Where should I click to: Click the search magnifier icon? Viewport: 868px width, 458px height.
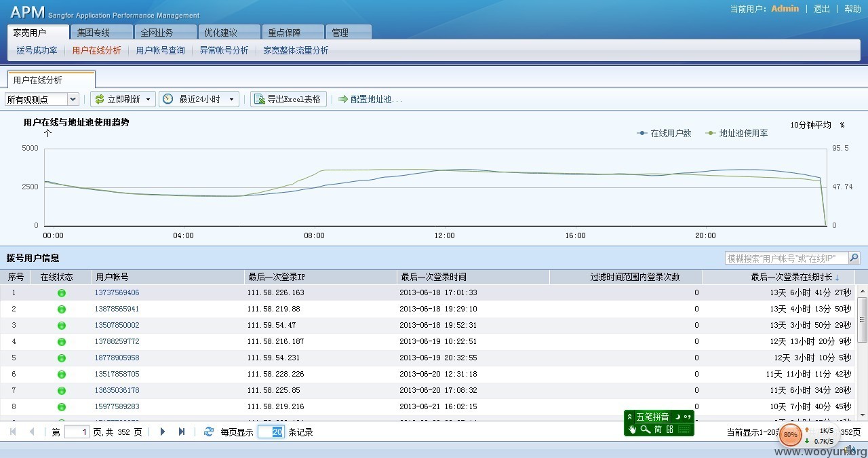tap(854, 258)
